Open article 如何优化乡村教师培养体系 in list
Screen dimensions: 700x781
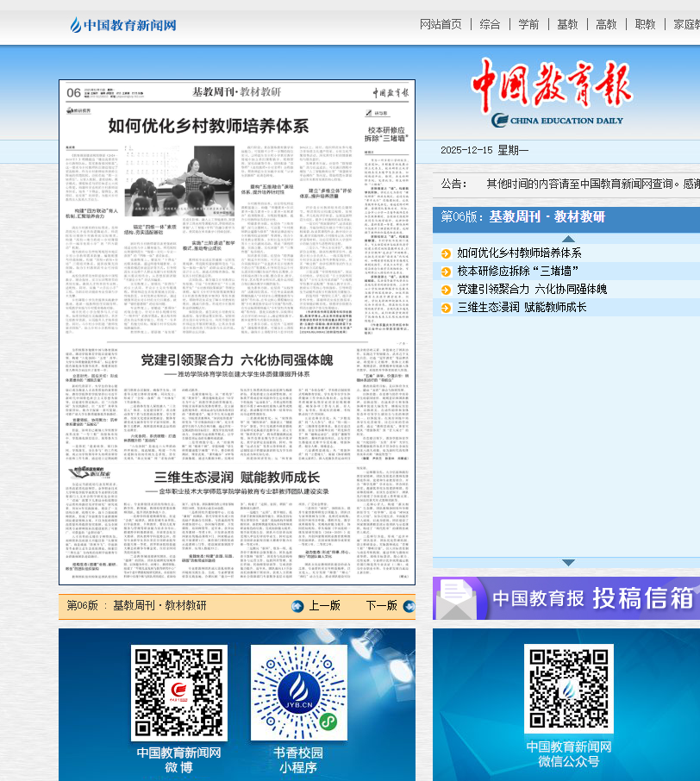click(x=519, y=253)
